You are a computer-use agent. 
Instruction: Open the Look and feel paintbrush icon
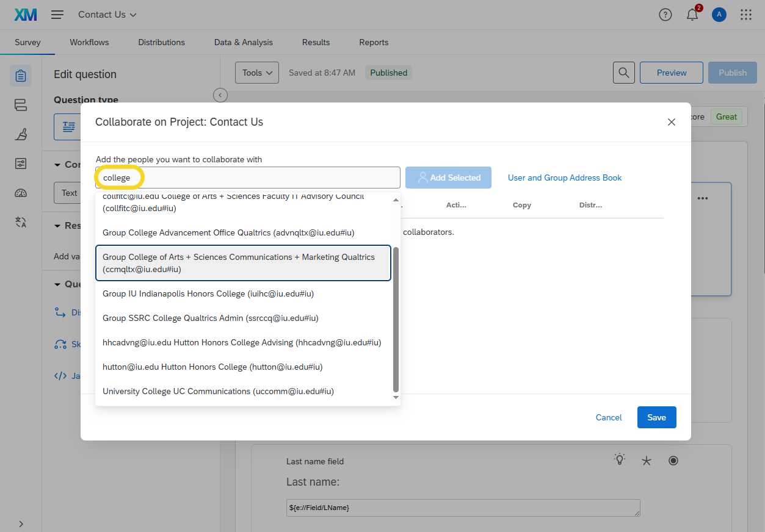[x=21, y=134]
